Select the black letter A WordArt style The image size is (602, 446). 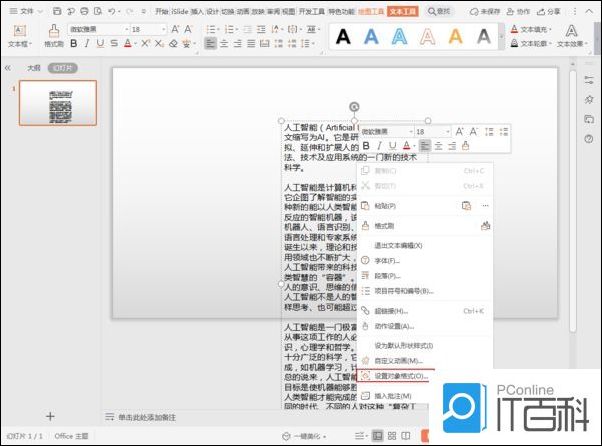(343, 37)
